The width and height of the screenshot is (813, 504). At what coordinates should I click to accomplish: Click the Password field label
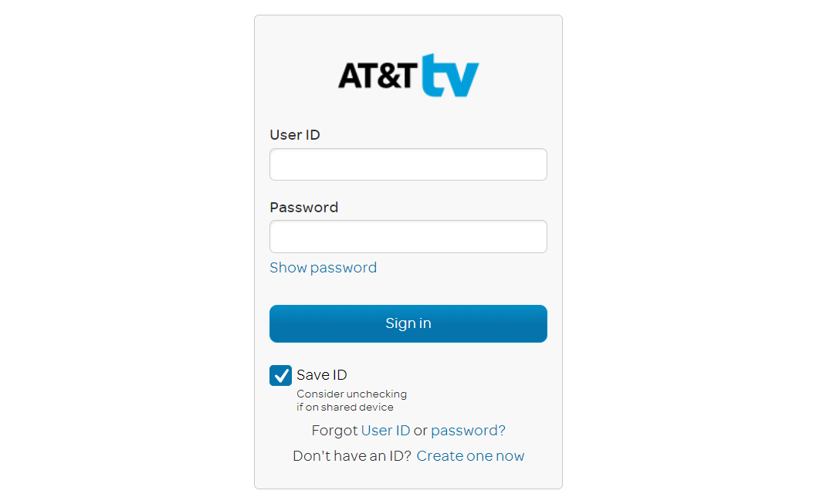pyautogui.click(x=304, y=208)
